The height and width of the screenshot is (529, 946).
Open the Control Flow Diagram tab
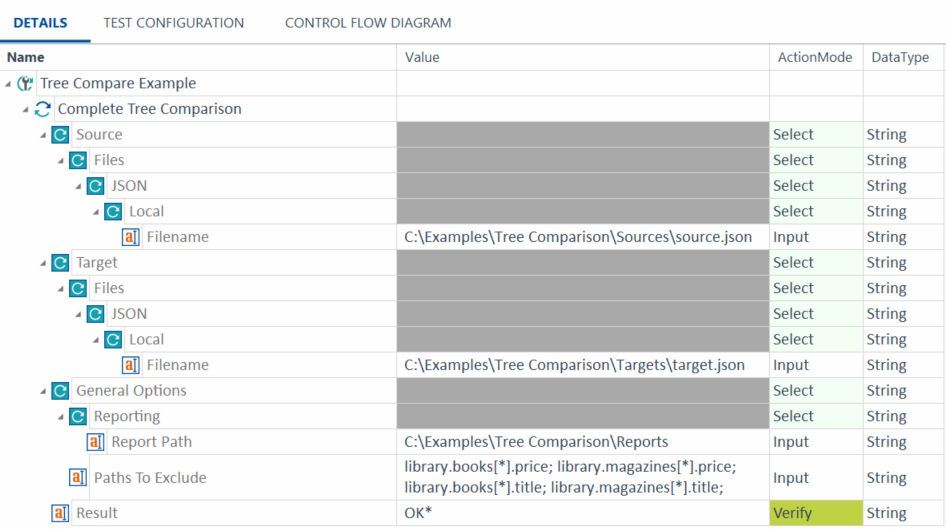coord(367,22)
